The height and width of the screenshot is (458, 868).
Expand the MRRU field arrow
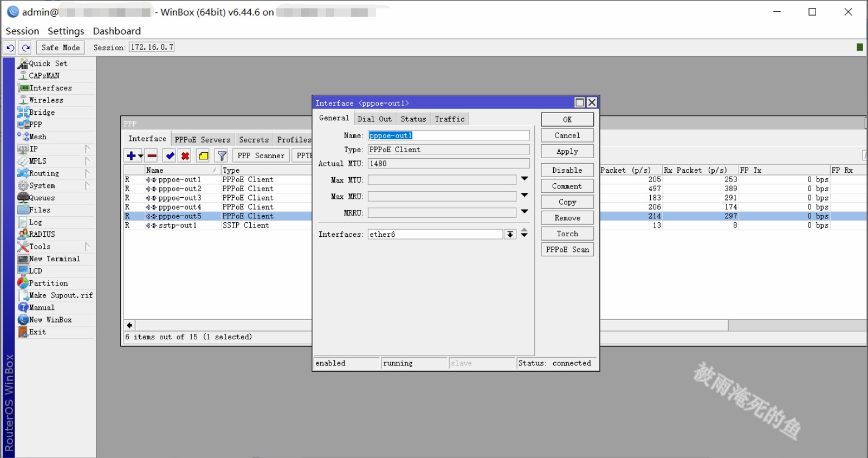pyautogui.click(x=524, y=212)
